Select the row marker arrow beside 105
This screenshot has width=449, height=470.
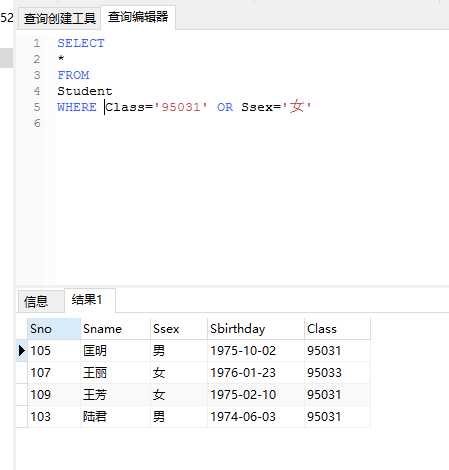pyautogui.click(x=22, y=350)
